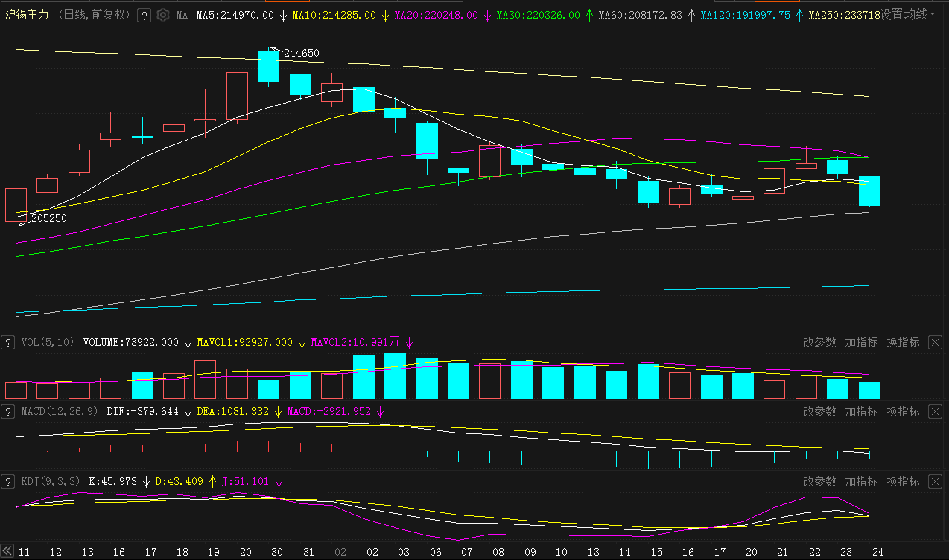
Task: Click 改参数 in the VOL panel
Action: tap(819, 343)
